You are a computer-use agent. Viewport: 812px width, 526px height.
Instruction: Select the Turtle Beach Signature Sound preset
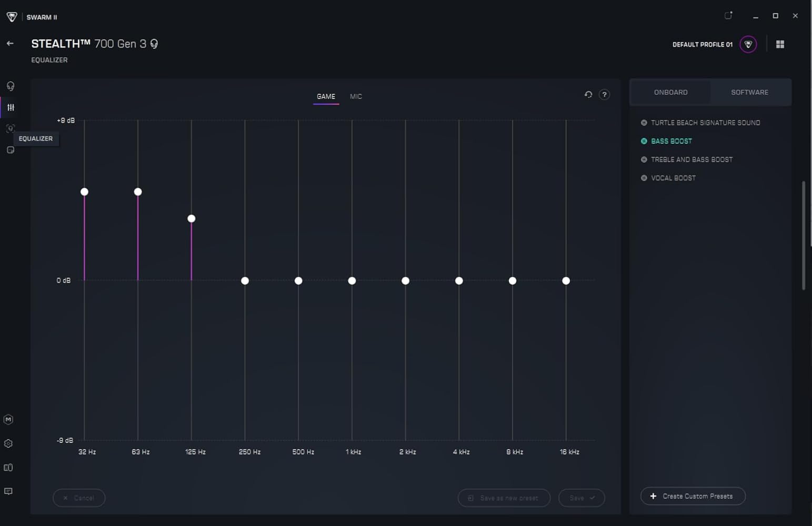coord(705,123)
